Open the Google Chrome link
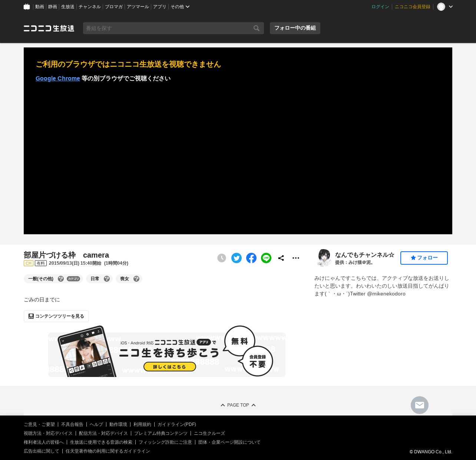 click(x=58, y=79)
